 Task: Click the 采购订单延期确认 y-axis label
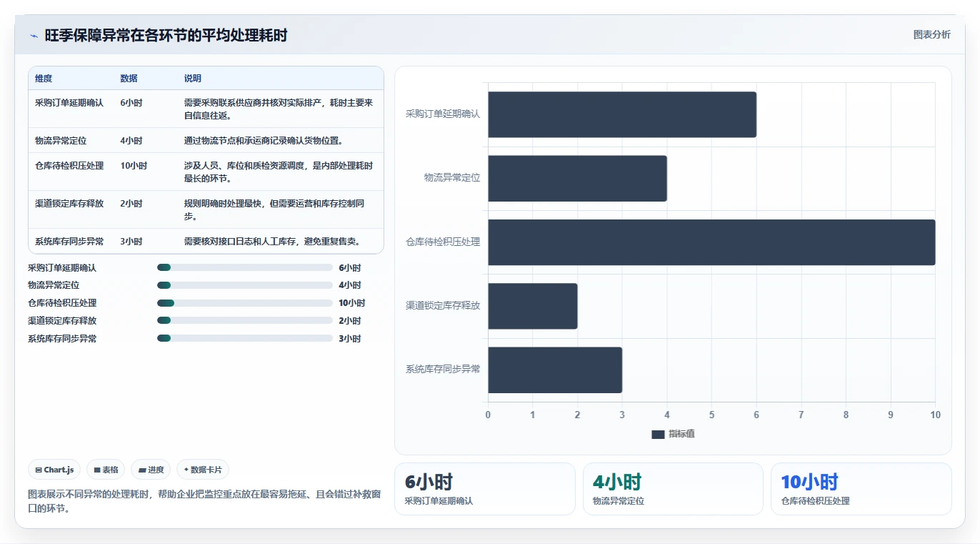(443, 114)
